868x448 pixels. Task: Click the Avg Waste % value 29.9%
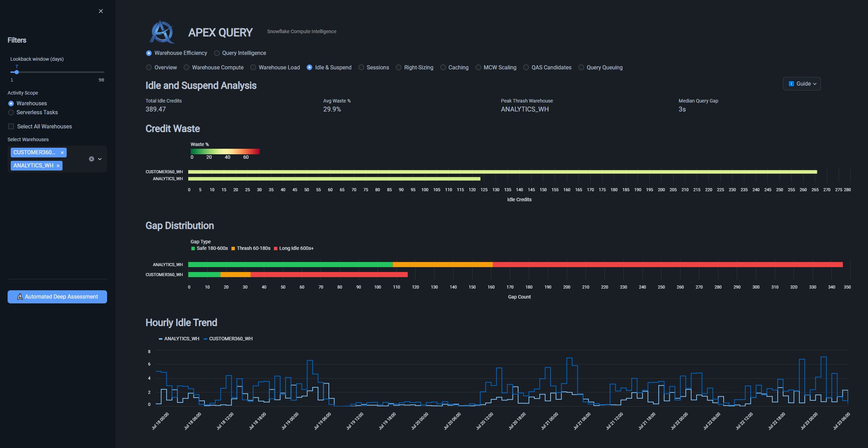coord(332,109)
